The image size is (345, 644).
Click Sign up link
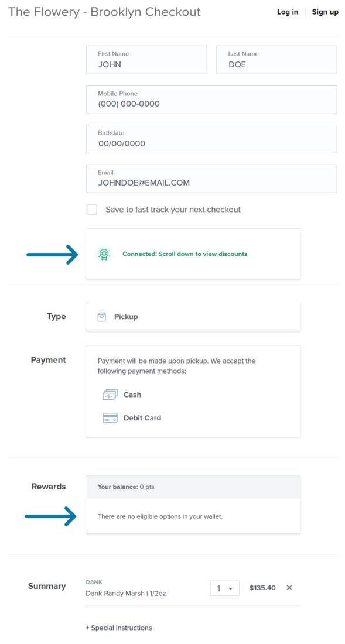(x=325, y=12)
